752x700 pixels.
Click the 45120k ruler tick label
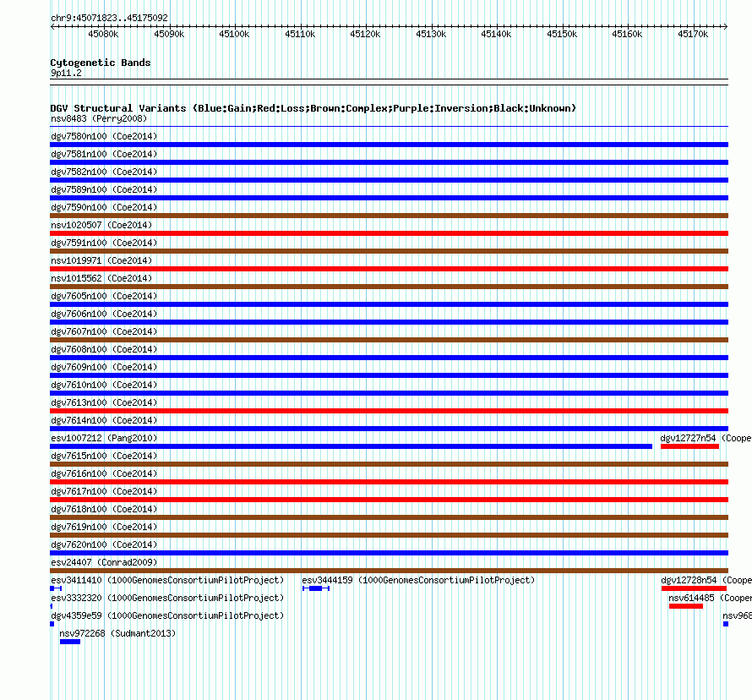[x=365, y=34]
